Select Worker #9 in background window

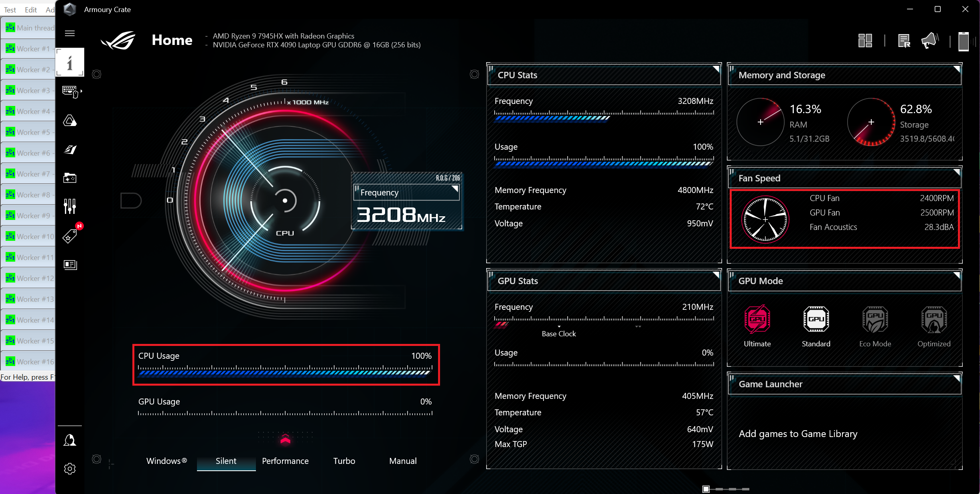pyautogui.click(x=28, y=215)
